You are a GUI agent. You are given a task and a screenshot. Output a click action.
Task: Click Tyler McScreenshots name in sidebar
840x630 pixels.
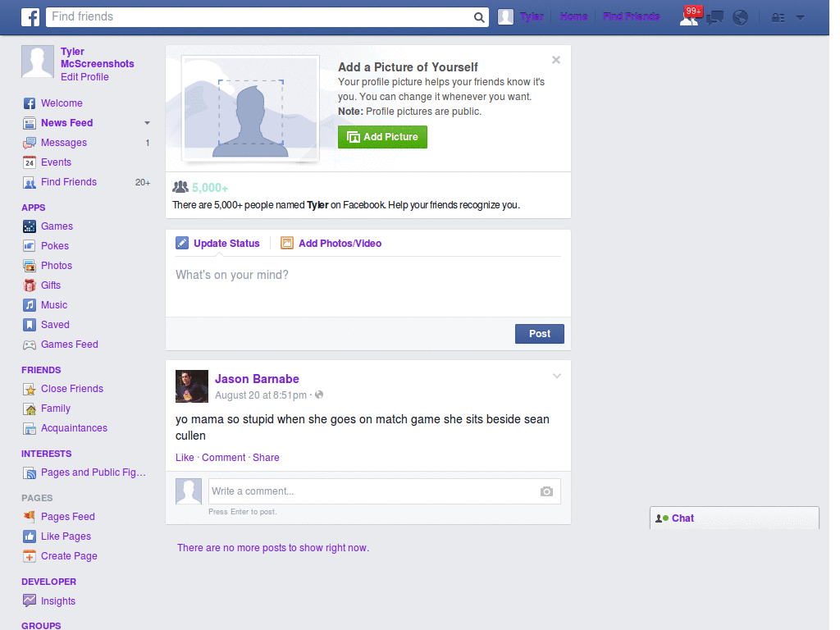point(97,58)
